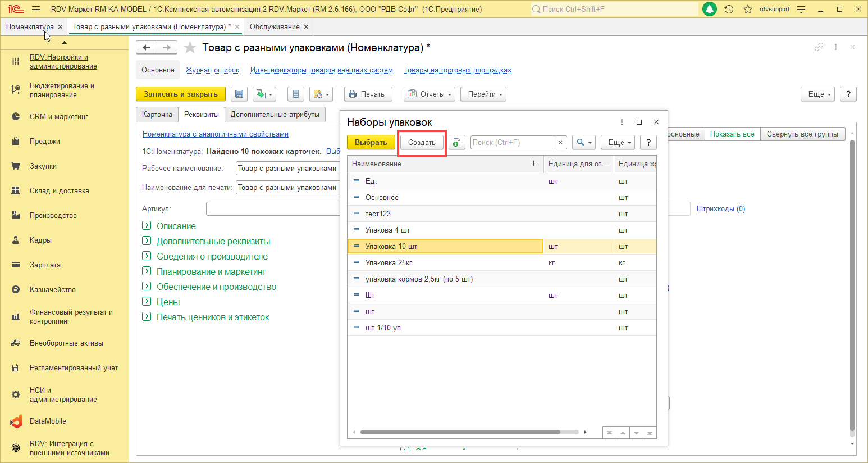Toggle the favorite star next to form title
This screenshot has height=463, width=868.
point(190,48)
